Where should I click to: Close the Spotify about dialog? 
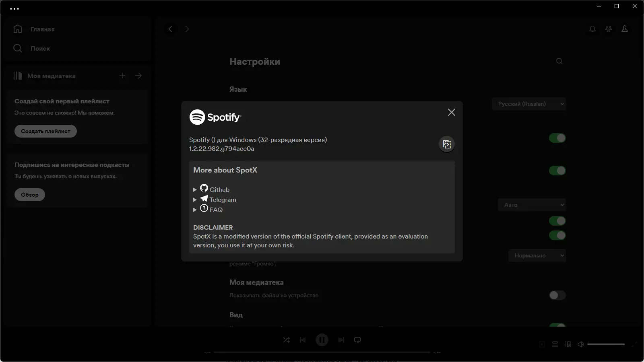point(452,112)
